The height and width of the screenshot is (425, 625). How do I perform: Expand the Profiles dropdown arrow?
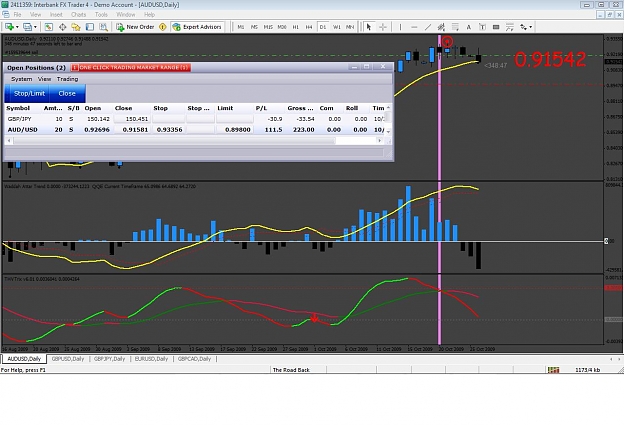(x=35, y=27)
